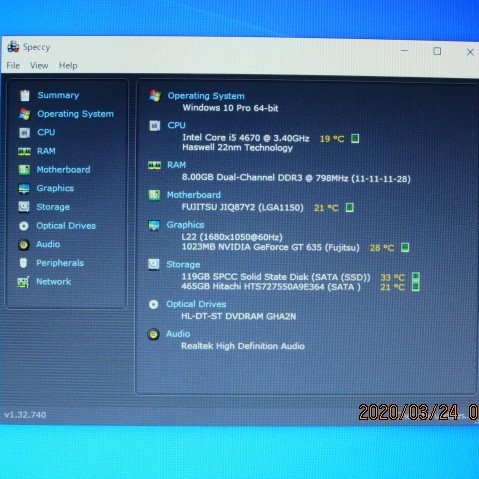This screenshot has height=479, width=479.
Task: Click the SSD temperature indicator beside 33 °C
Action: click(415, 276)
